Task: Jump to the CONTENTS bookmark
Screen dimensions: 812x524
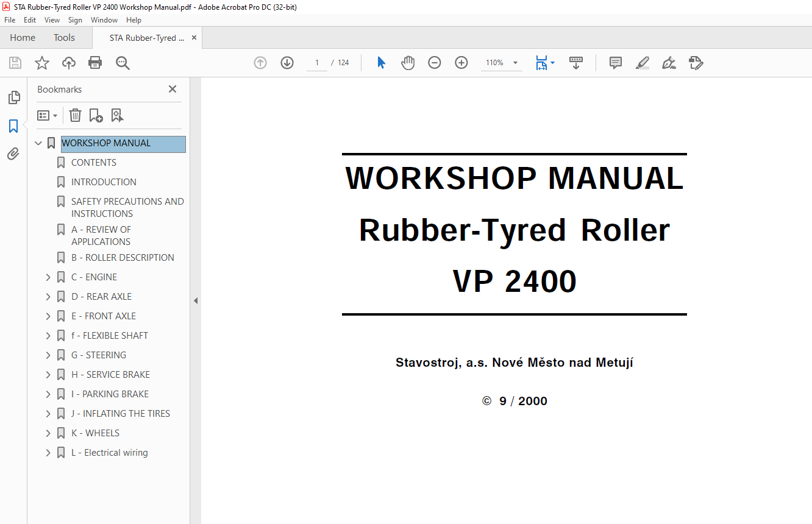Action: 94,163
